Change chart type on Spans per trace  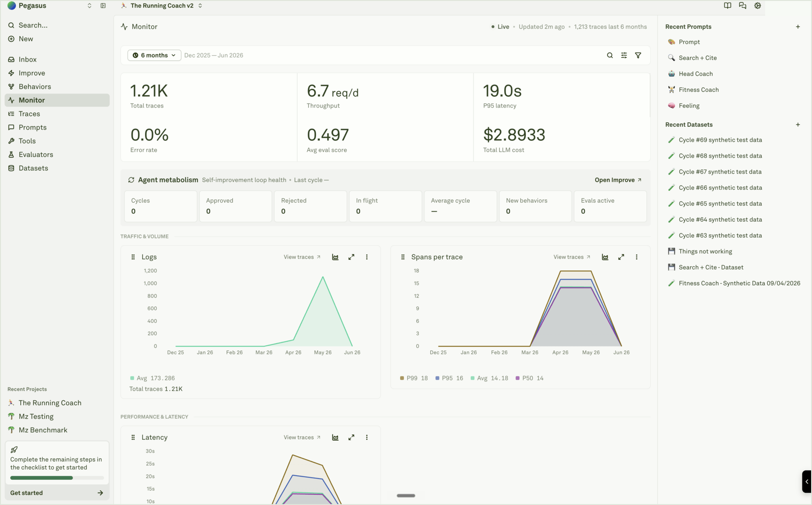[x=605, y=257]
